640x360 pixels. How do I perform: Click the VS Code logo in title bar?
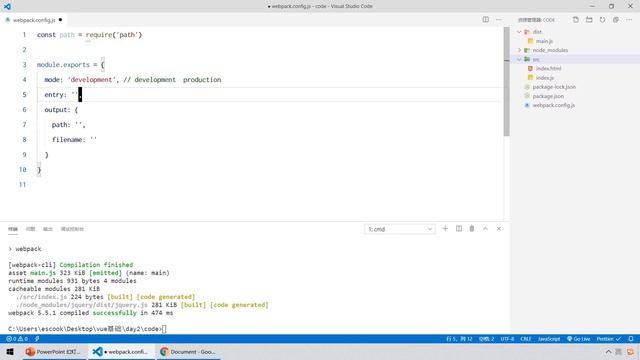click(7, 6)
